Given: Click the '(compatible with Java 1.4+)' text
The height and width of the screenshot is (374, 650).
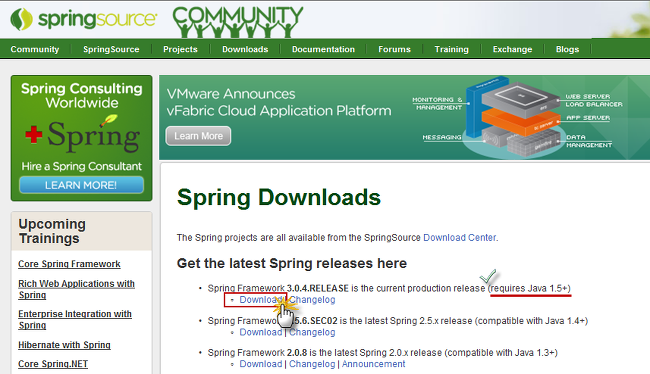Looking at the screenshot, I should 531,321.
